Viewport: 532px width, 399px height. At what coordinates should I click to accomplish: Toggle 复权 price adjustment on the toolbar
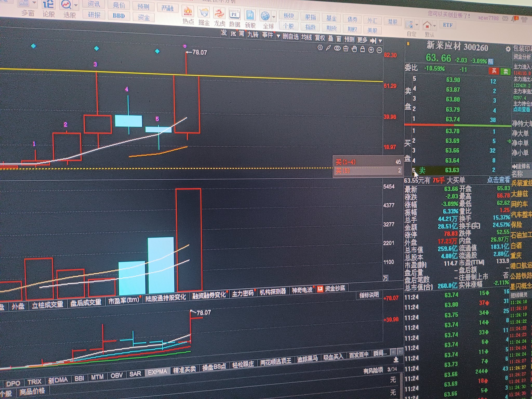[x=320, y=38]
